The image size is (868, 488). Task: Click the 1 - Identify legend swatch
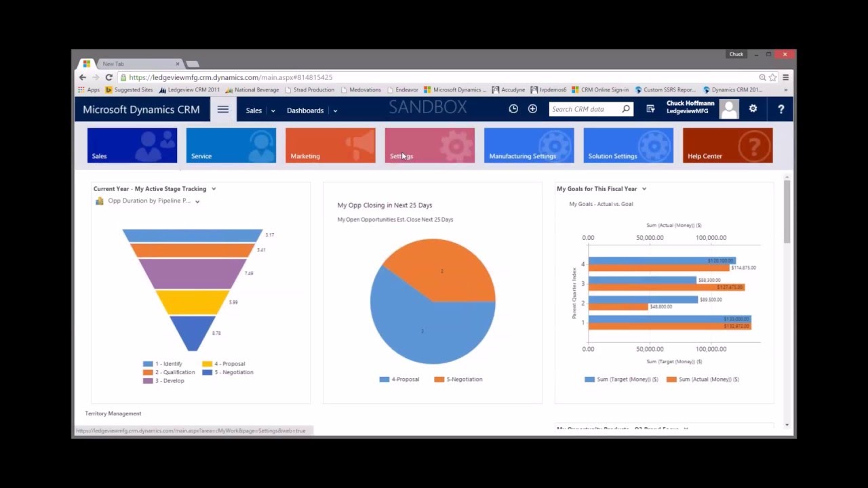tap(148, 364)
